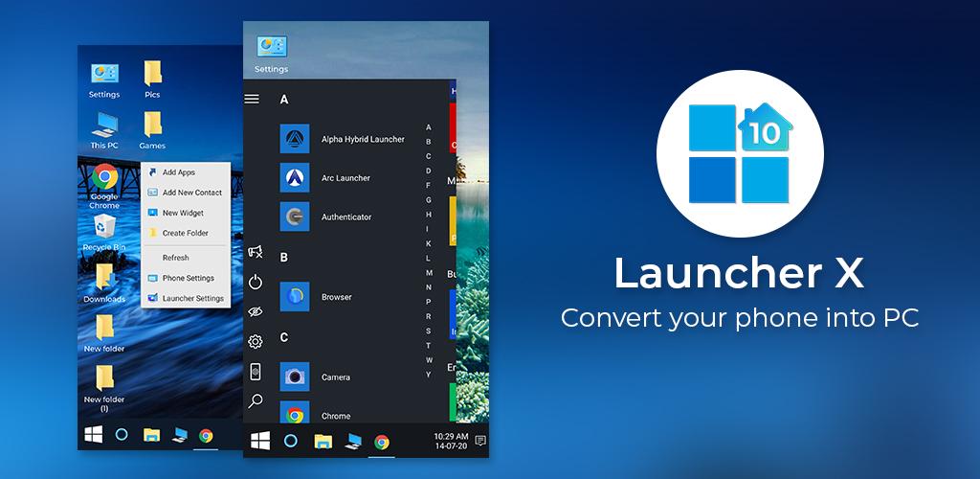Click the C section header in app list
The image size is (980, 479).
283,337
